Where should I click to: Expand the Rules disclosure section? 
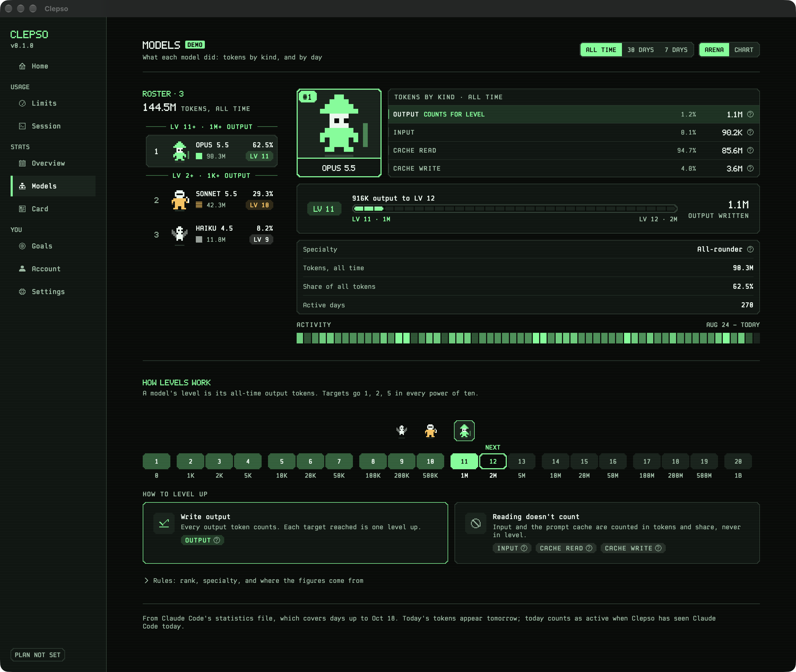click(253, 581)
